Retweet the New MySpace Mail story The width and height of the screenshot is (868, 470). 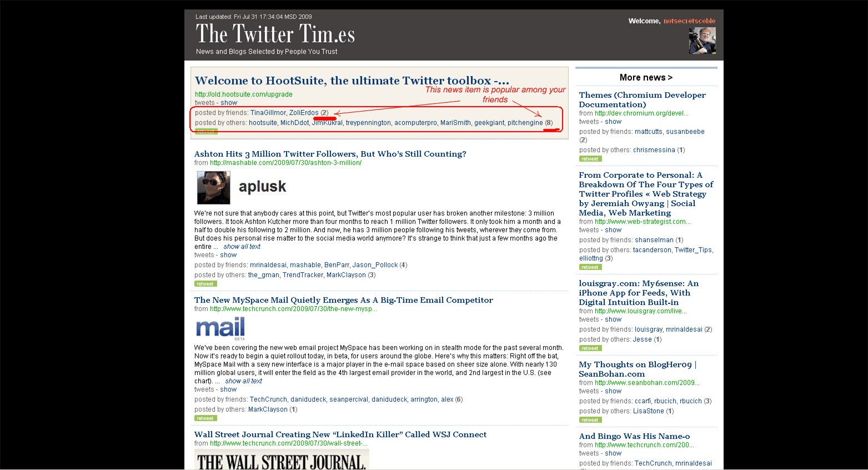point(205,418)
